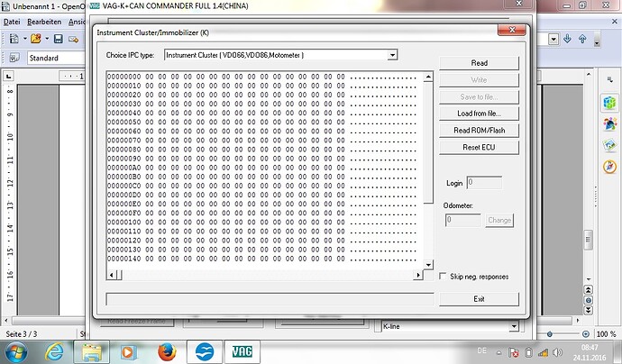Viewport: 622px width, 364px height.
Task: Open the OpenOffice taskbar icon
Action: (205, 352)
